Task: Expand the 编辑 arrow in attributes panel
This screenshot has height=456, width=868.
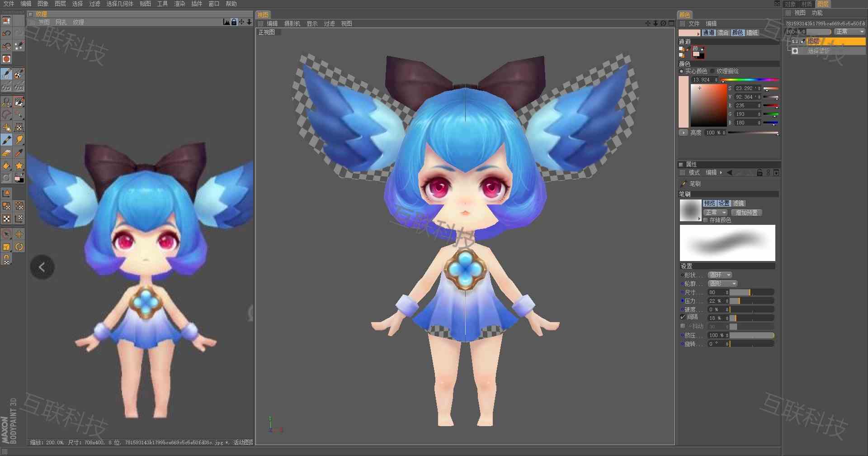Action: [x=721, y=173]
